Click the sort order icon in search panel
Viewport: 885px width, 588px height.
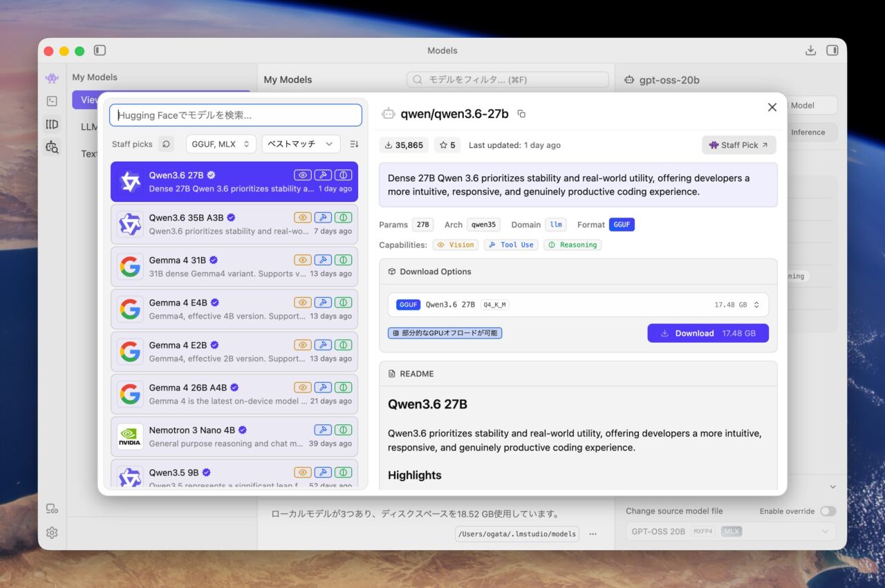[354, 144]
